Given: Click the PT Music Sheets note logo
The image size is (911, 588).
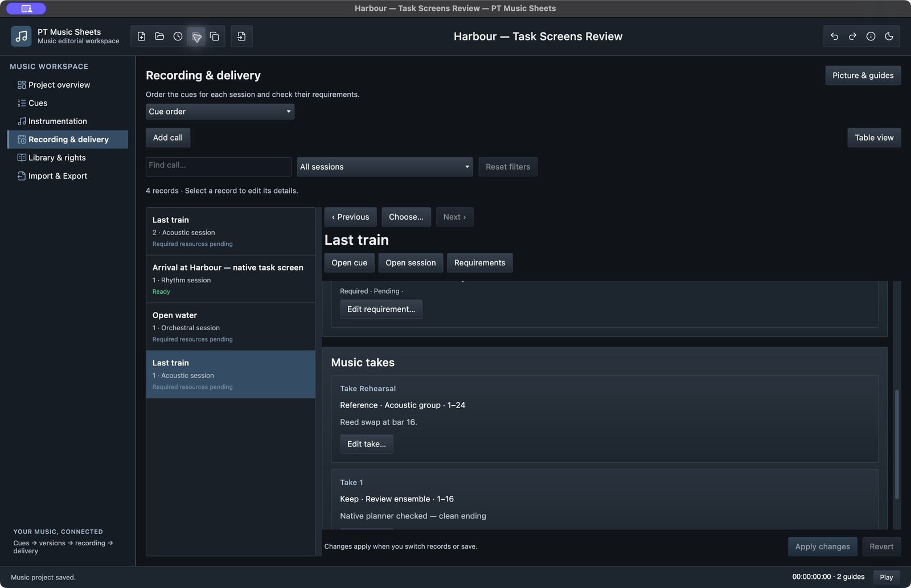Looking at the screenshot, I should pyautogui.click(x=21, y=36).
